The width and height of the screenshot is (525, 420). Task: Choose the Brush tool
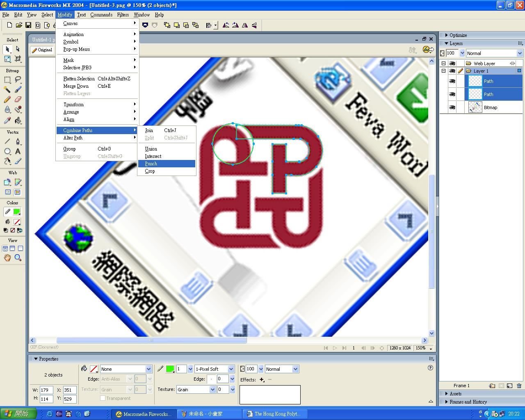pos(18,89)
